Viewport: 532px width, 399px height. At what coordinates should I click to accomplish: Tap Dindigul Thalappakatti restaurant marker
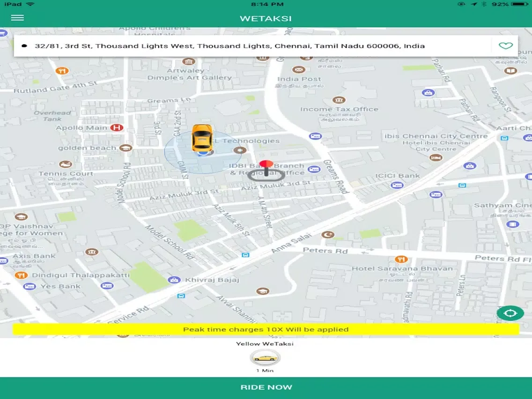pos(21,275)
